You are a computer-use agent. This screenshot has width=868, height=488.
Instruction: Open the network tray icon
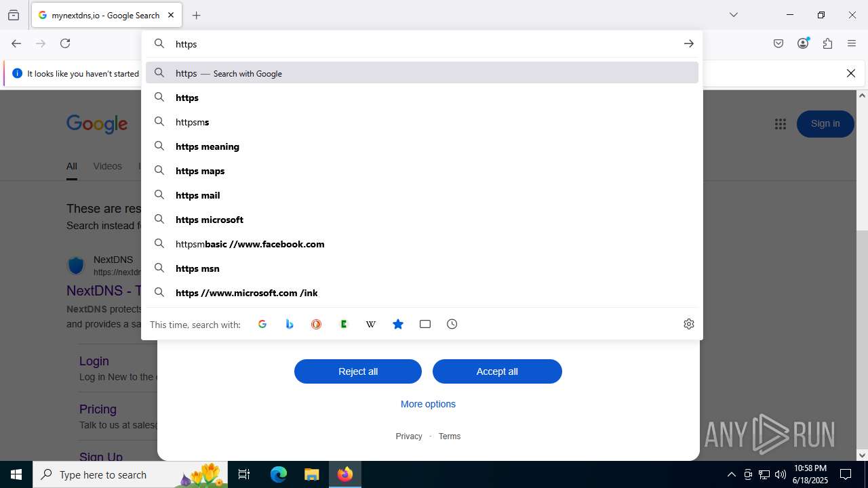coord(764,474)
